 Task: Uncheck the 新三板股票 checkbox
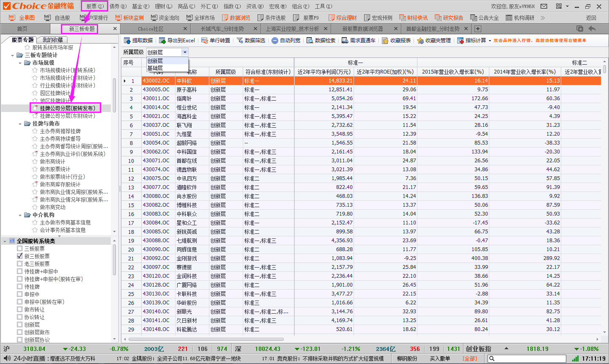[x=20, y=256]
